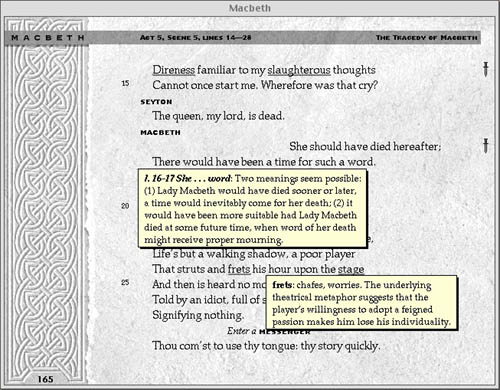
Task: Click the MACBETH speaker heading above the speech
Action: pyautogui.click(x=160, y=133)
